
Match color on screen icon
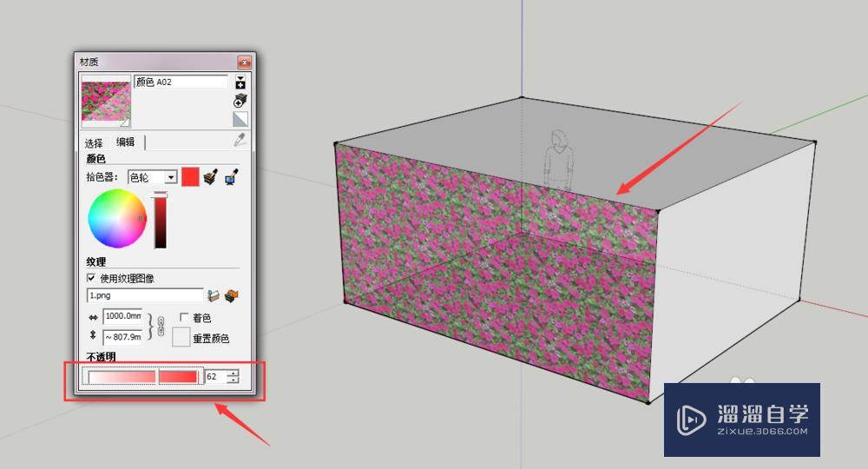tap(232, 177)
